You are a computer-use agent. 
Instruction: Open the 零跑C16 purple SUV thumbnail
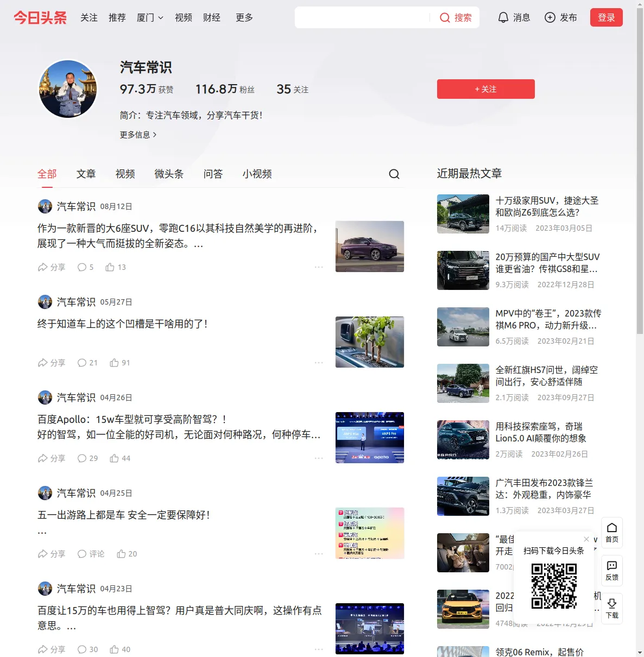tap(370, 247)
